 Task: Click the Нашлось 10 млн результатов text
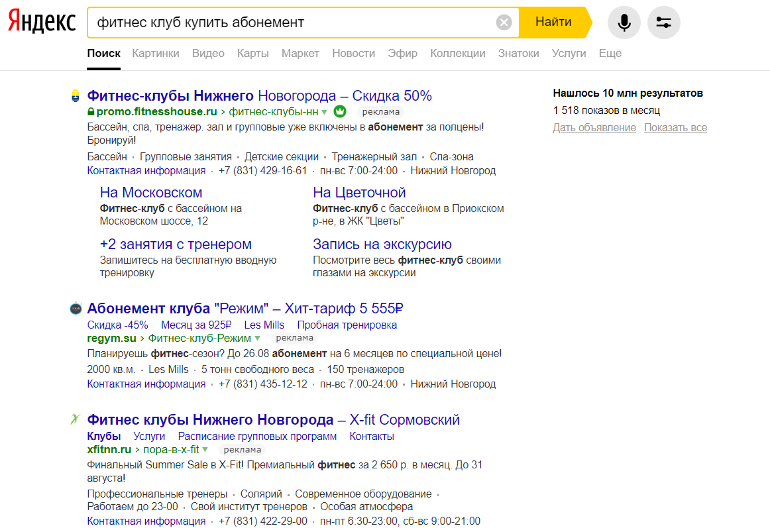click(628, 93)
